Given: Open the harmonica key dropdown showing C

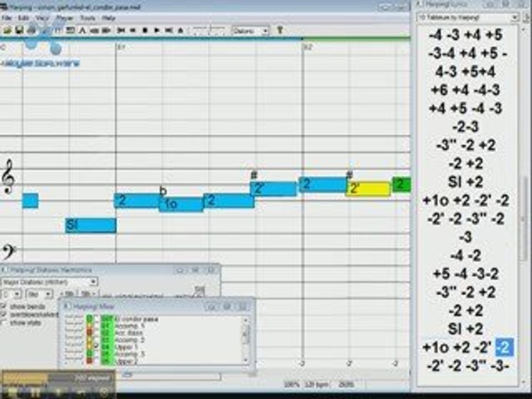Looking at the screenshot, I should (11, 294).
